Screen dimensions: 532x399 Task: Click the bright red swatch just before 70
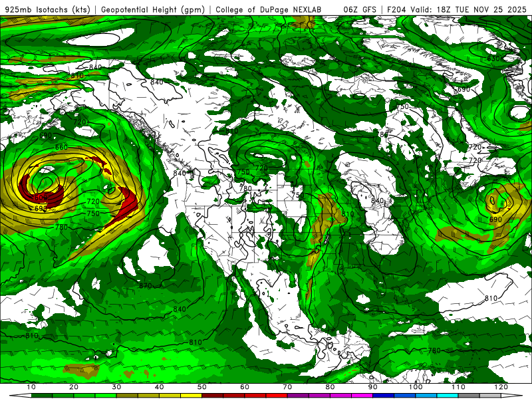click(277, 396)
